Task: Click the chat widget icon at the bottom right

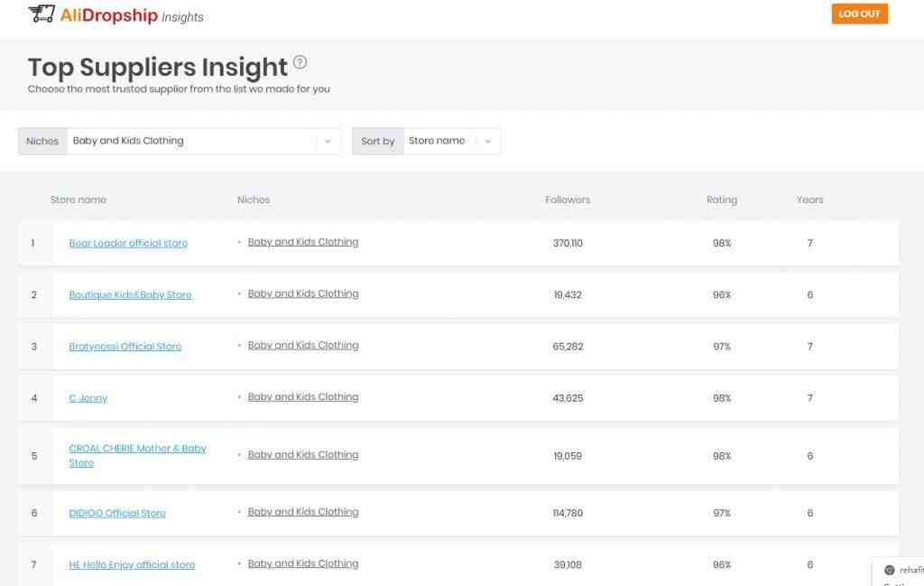Action: [889, 570]
